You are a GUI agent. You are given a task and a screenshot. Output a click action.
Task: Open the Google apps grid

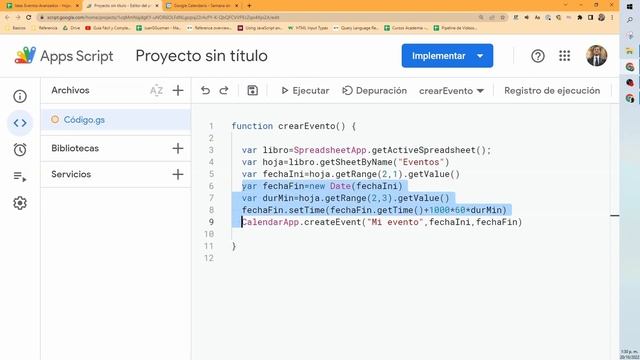point(564,56)
